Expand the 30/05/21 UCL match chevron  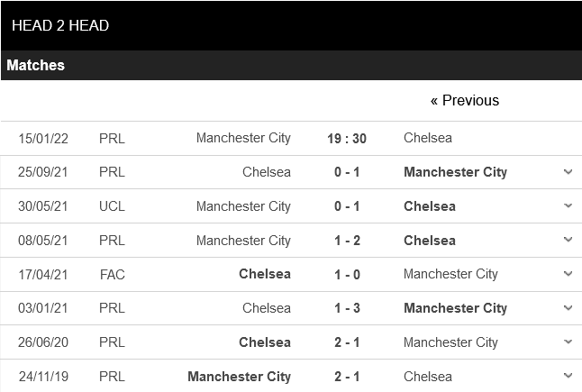pyautogui.click(x=568, y=205)
